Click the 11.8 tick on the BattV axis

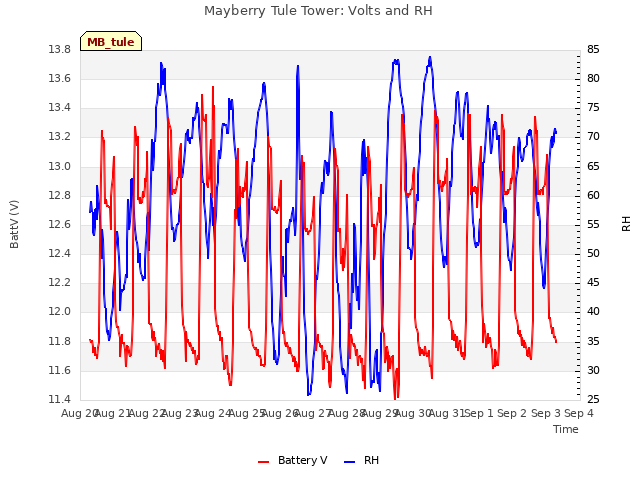[x=60, y=341]
